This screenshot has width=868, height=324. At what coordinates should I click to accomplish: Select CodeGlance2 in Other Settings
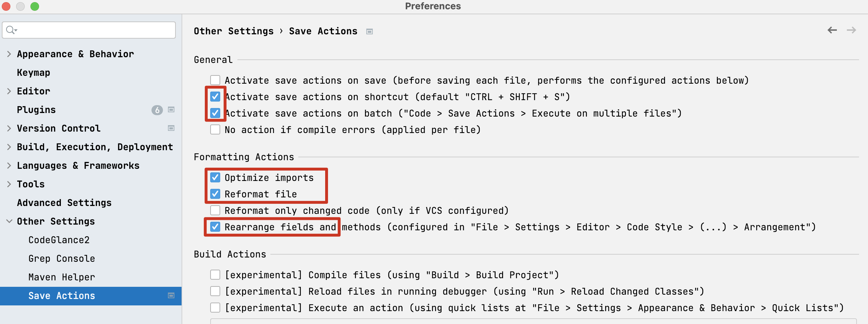(x=59, y=240)
